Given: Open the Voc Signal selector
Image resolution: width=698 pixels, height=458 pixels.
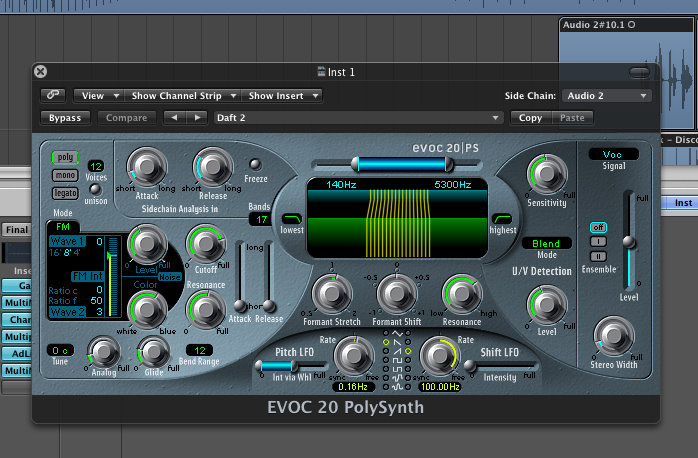Looking at the screenshot, I should (x=613, y=154).
